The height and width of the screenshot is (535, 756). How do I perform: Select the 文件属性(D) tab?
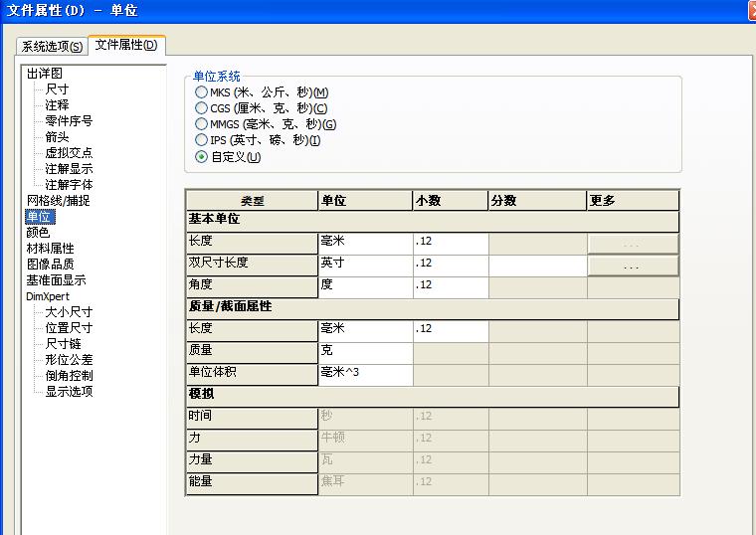tap(126, 45)
